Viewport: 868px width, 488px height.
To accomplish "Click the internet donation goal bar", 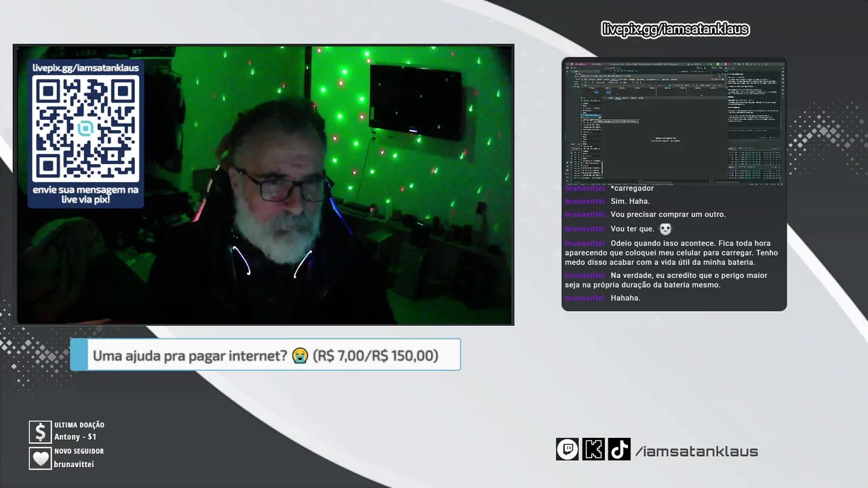I will tap(265, 355).
